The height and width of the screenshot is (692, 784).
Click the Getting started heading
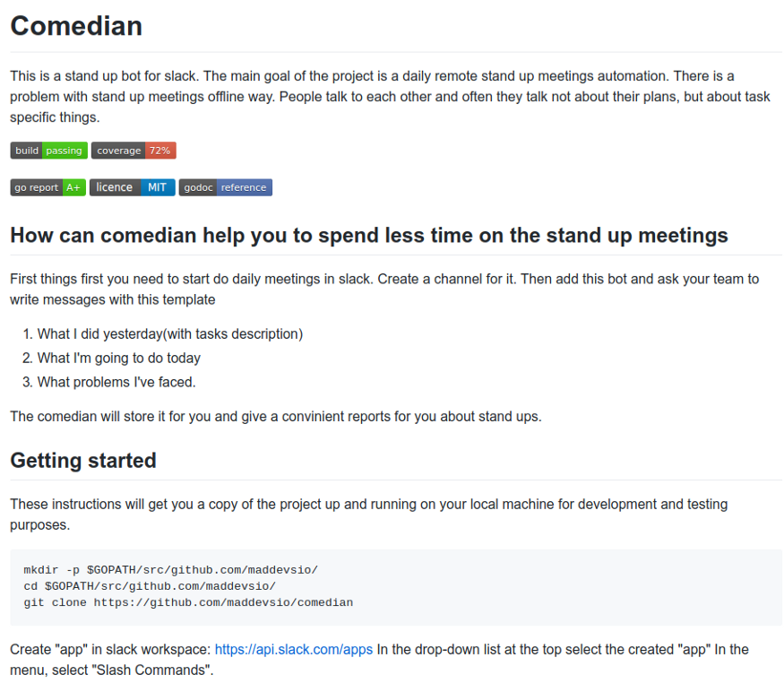click(x=83, y=461)
